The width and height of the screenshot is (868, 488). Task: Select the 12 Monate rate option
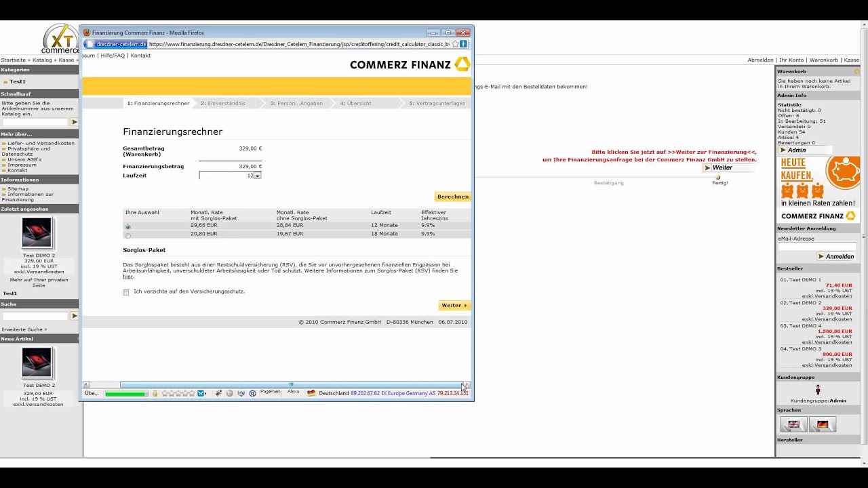[x=127, y=227]
